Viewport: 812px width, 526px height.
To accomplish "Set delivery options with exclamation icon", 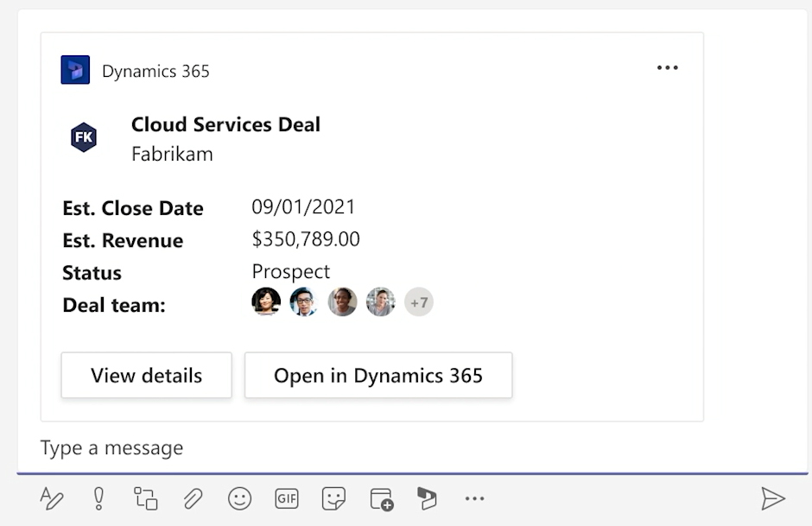I will [x=98, y=498].
